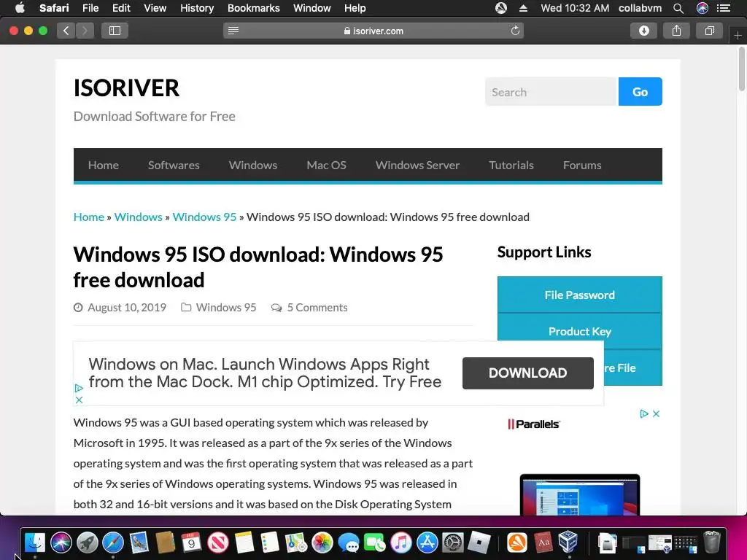This screenshot has width=747, height=560.
Task: Open Photos app in the Dock
Action: pyautogui.click(x=322, y=542)
